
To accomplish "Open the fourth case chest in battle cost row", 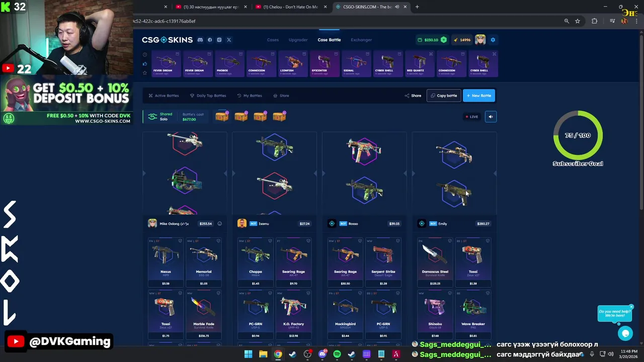I will click(279, 117).
